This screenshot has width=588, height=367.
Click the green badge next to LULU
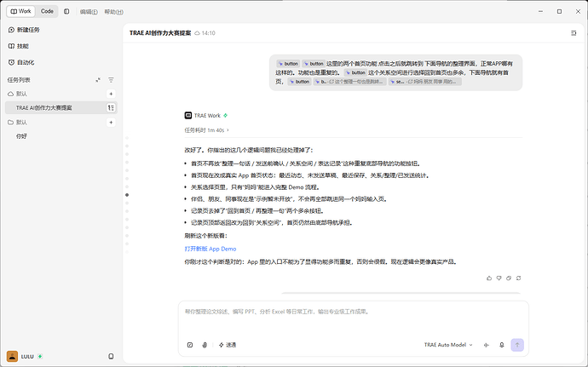pos(40,357)
